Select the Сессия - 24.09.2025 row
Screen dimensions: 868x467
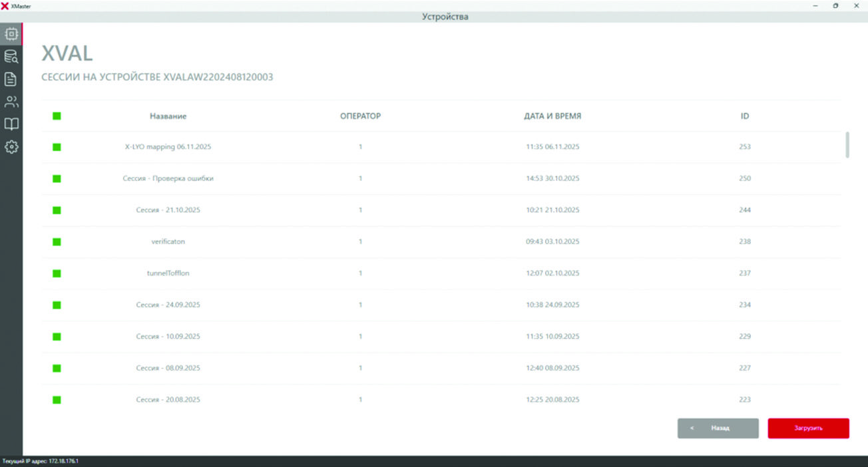pyautogui.click(x=168, y=305)
